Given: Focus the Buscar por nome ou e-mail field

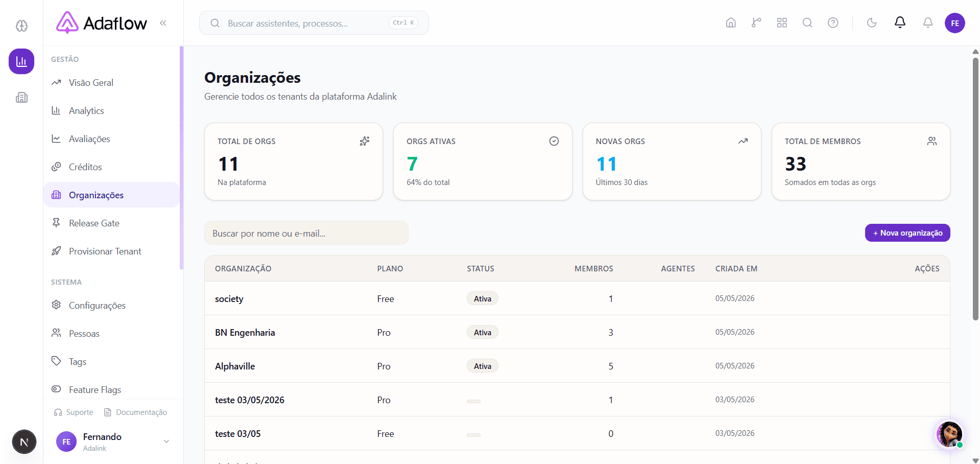Looking at the screenshot, I should click(306, 233).
